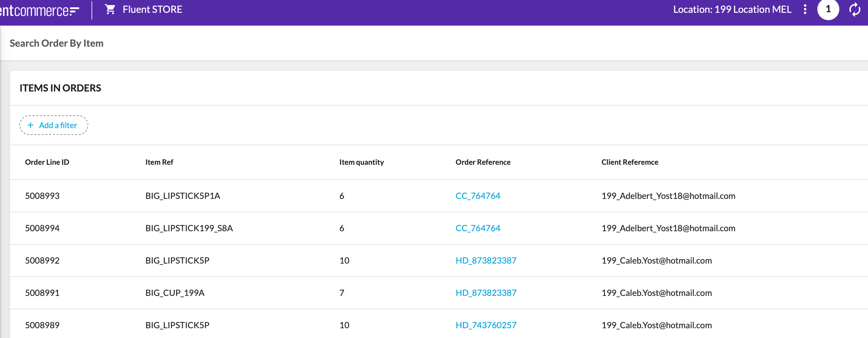The width and height of the screenshot is (868, 338).
Task: Open HD_873823387 link for BIG_LIPSTICK5P row
Action: (x=486, y=261)
